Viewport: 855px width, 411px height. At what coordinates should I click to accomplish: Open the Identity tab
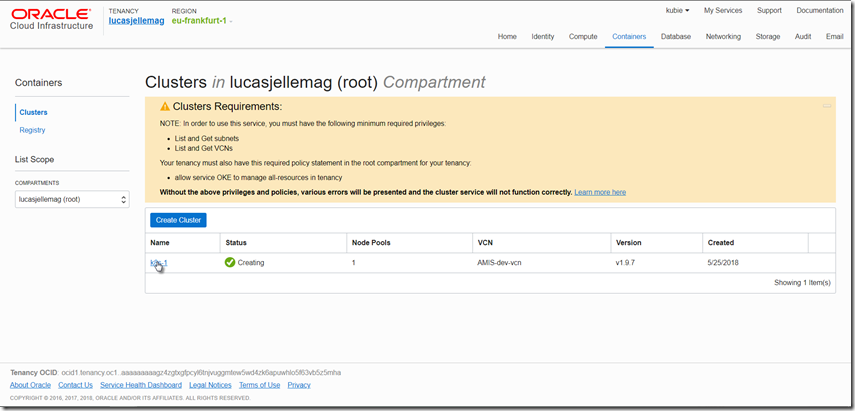[x=543, y=36]
